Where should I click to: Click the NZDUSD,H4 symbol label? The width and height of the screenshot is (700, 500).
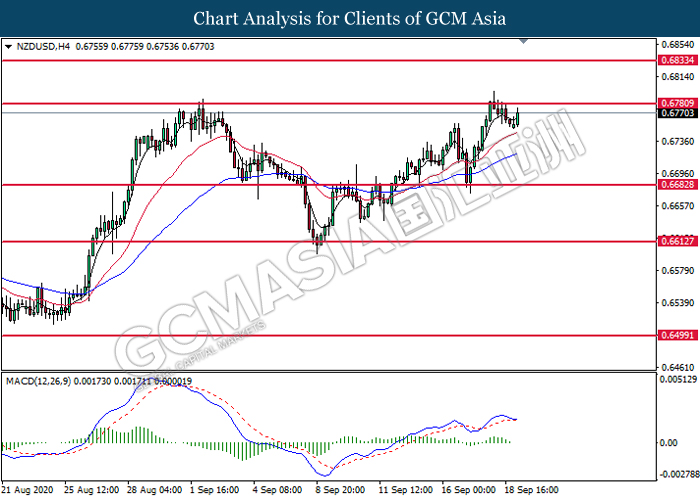(x=43, y=46)
